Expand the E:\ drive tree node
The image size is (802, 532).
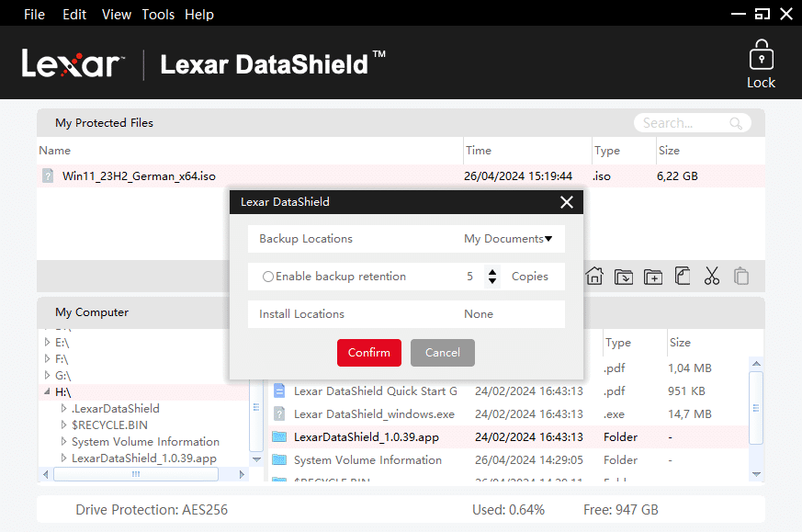48,342
